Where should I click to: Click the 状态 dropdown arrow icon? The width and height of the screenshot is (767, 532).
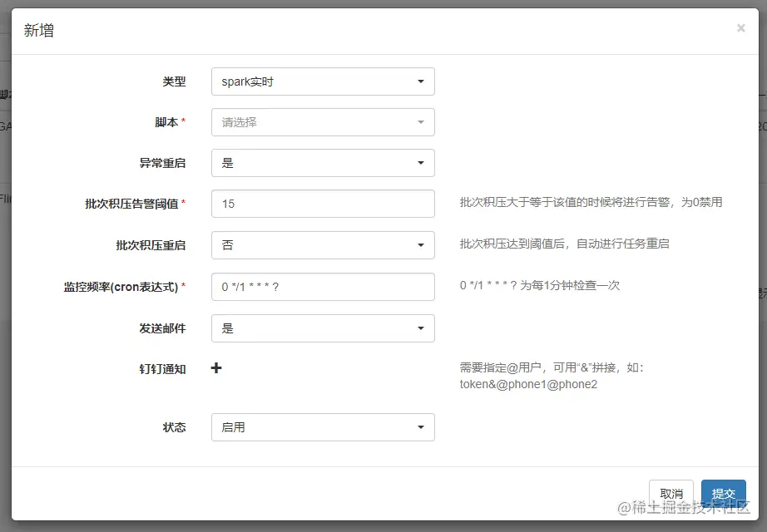point(423,427)
